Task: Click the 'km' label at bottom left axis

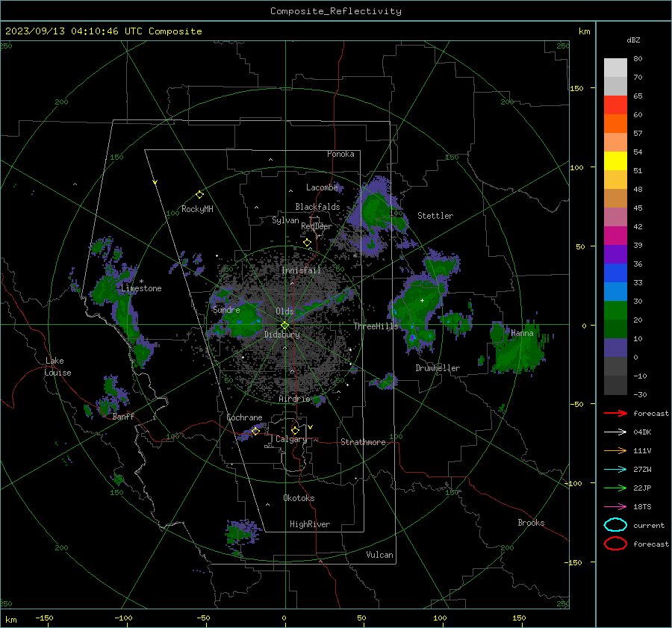Action: click(10, 620)
